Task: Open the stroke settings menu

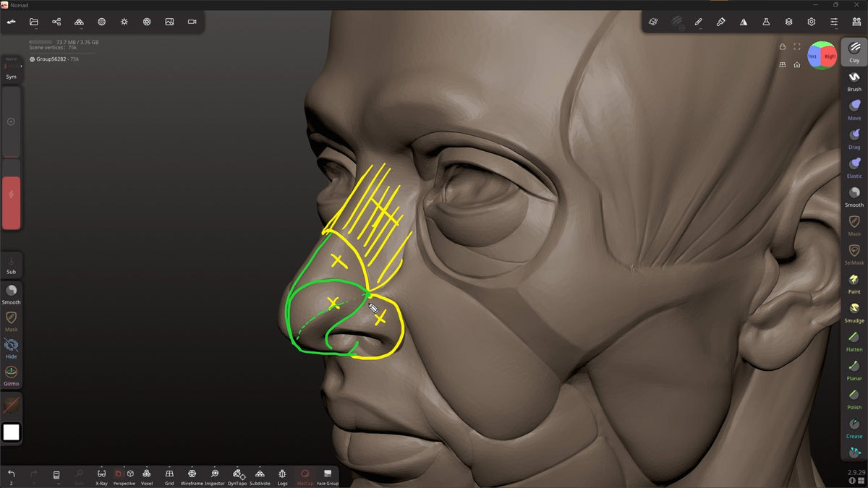Action: 698,22
